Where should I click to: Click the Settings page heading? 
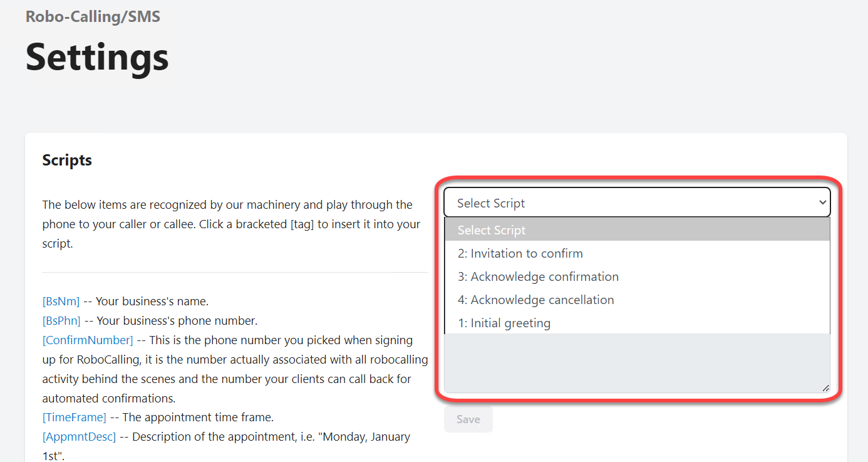[97, 57]
